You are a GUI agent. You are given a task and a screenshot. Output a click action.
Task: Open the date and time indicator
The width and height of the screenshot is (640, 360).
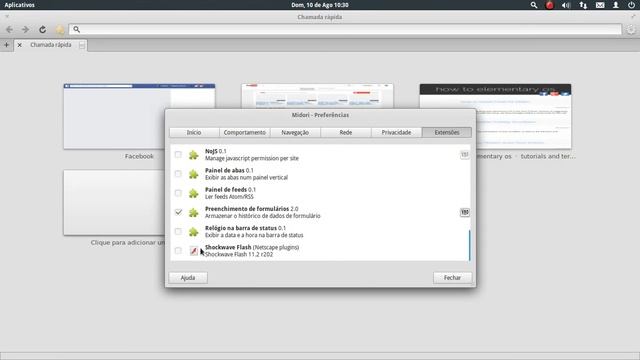320,5
